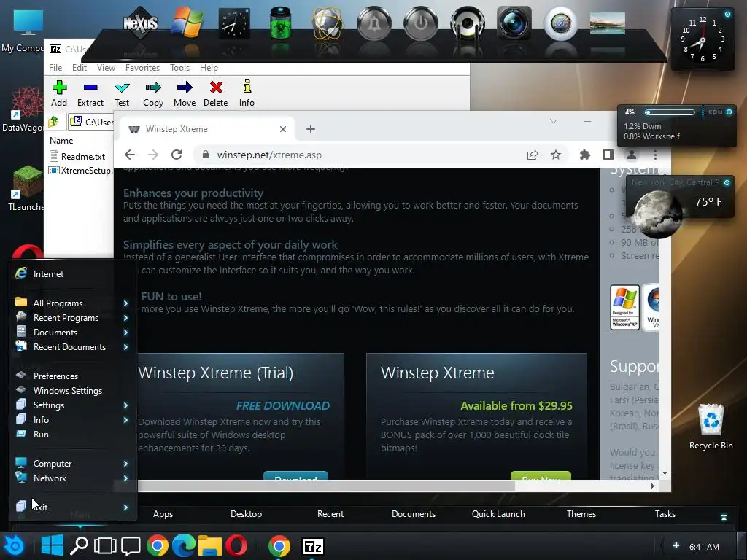Go up one folder in 7-Zip
Viewport: 747px width, 560px height.
coord(53,122)
